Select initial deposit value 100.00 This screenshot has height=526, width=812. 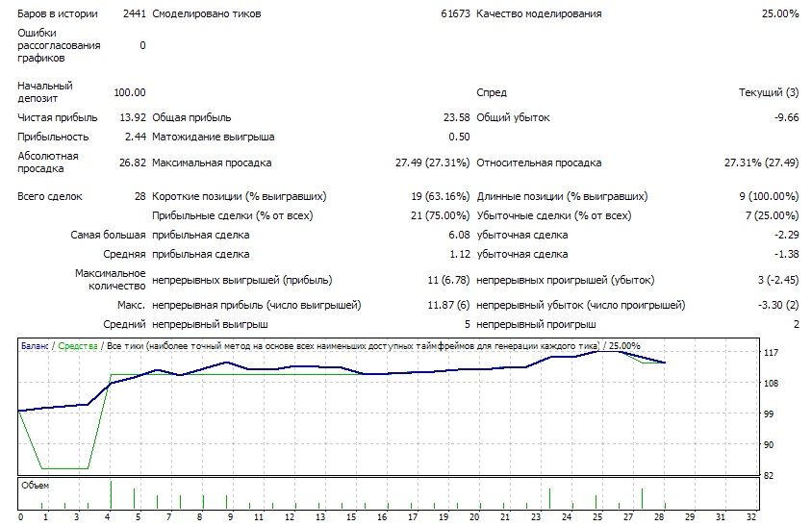[x=130, y=92]
